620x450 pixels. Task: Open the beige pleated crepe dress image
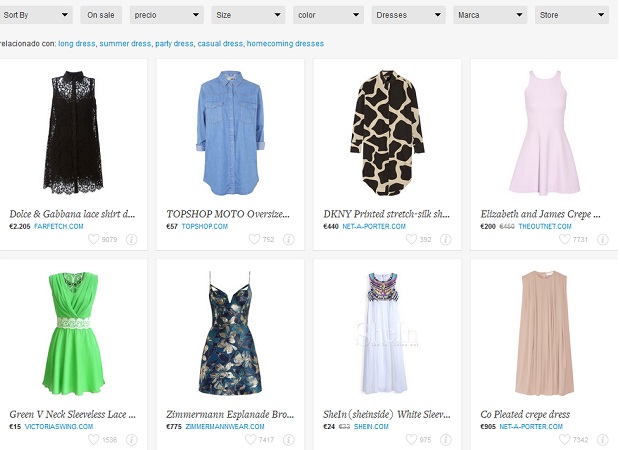click(x=544, y=333)
